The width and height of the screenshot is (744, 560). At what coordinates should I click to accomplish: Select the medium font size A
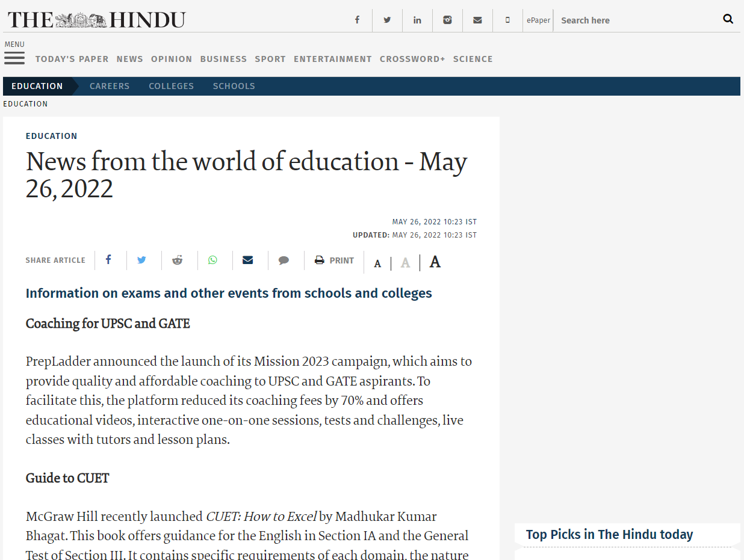tap(406, 263)
